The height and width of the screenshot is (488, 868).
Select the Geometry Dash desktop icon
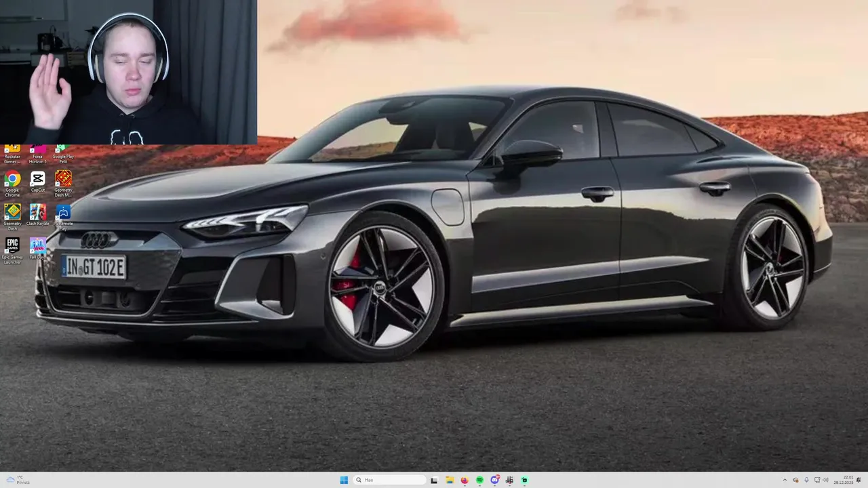12,217
